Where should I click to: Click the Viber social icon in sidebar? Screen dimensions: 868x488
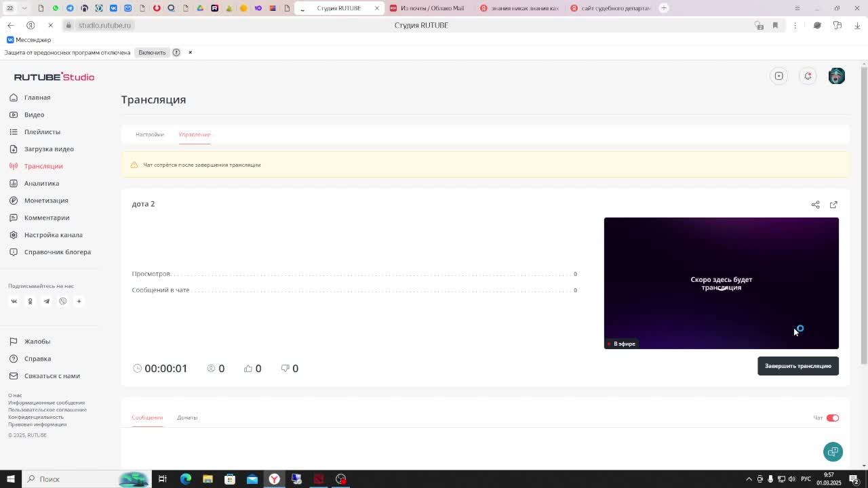[x=62, y=301]
